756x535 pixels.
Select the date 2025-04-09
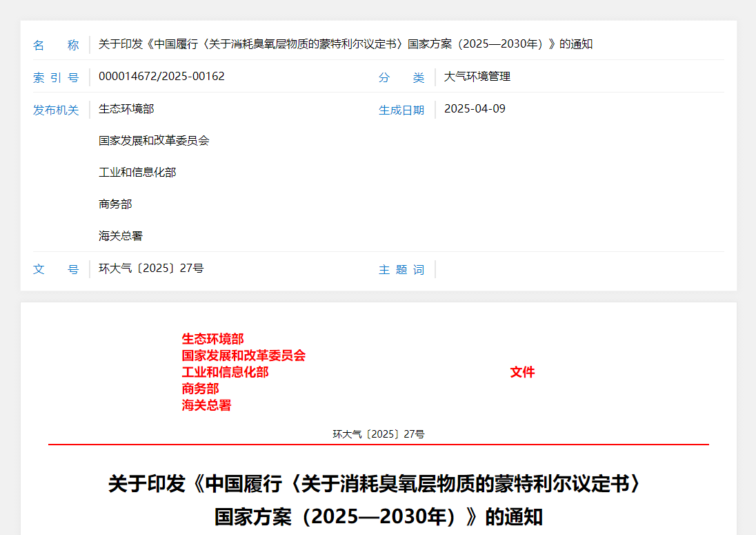[x=475, y=108]
